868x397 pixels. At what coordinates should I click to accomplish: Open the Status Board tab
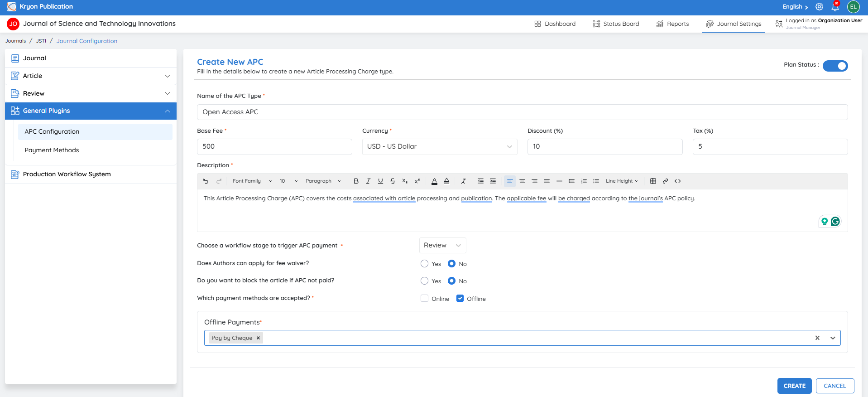(616, 24)
